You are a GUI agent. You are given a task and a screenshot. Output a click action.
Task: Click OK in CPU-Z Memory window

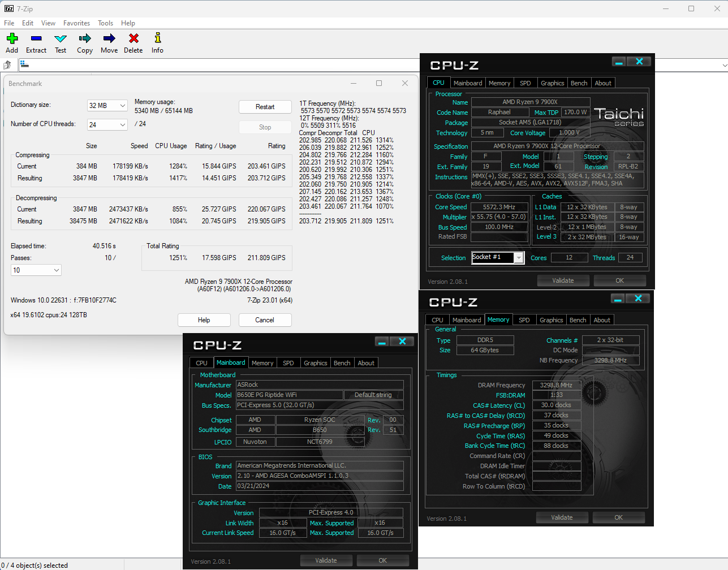coord(619,517)
